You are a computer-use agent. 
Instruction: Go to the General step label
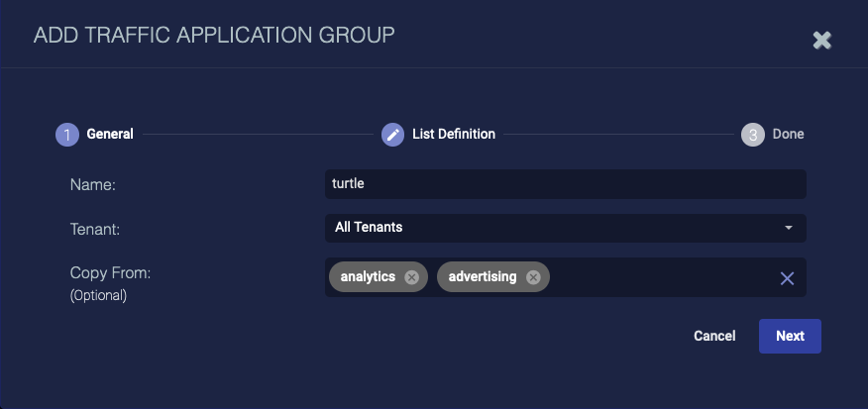(x=110, y=135)
